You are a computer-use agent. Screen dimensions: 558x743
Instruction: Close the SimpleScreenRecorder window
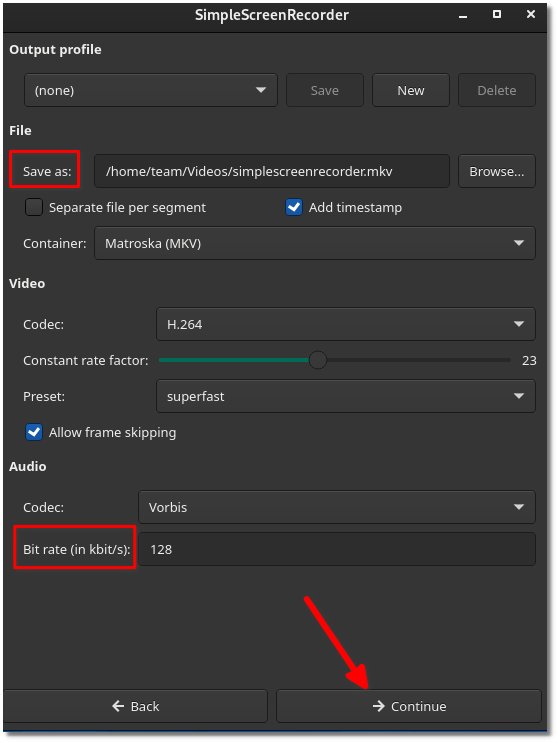coord(531,14)
